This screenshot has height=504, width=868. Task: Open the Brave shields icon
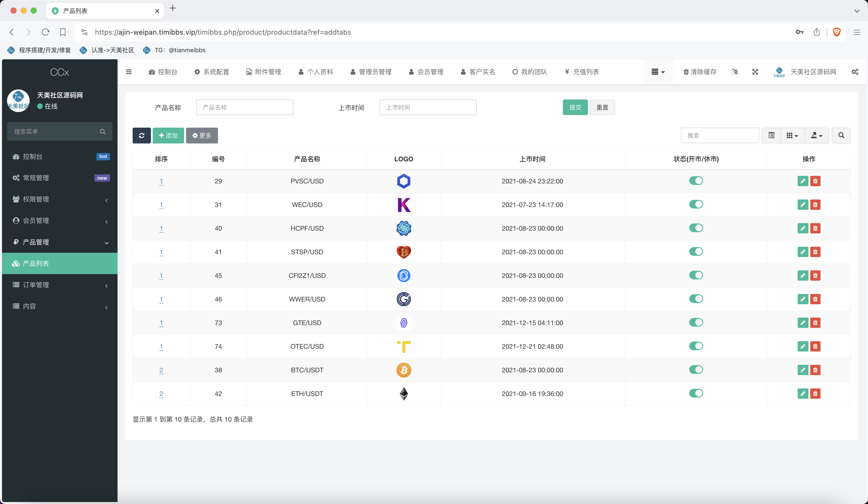tap(836, 32)
